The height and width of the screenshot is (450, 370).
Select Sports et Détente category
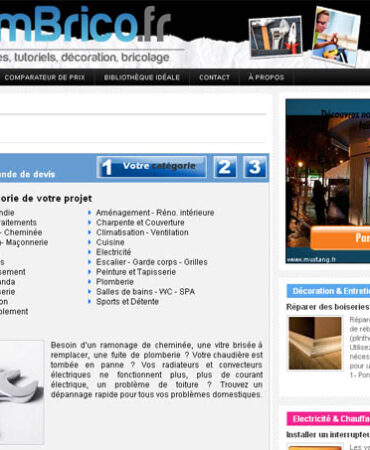pyautogui.click(x=127, y=302)
